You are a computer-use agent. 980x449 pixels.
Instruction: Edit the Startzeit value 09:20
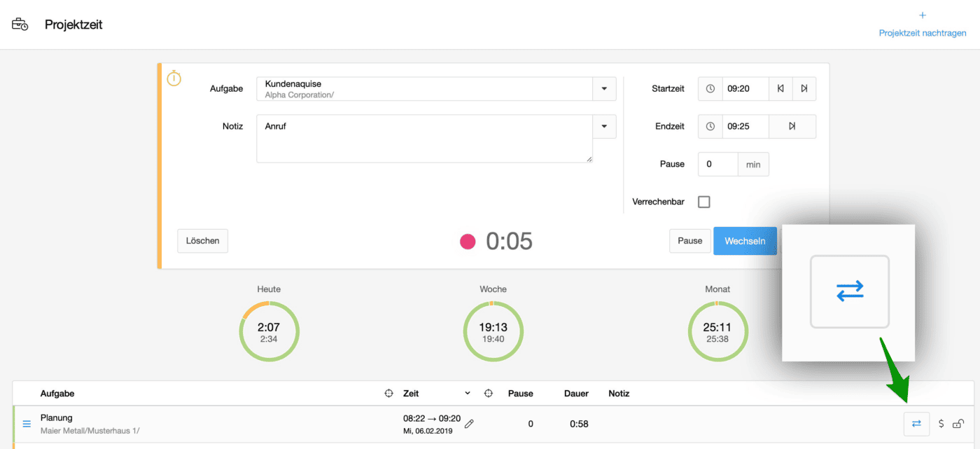(x=745, y=89)
